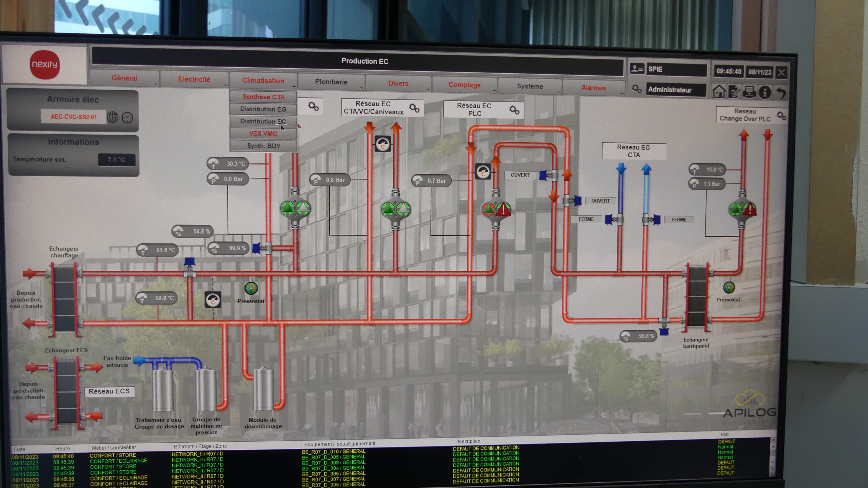
Task: Click the back arrow icon
Action: (781, 93)
